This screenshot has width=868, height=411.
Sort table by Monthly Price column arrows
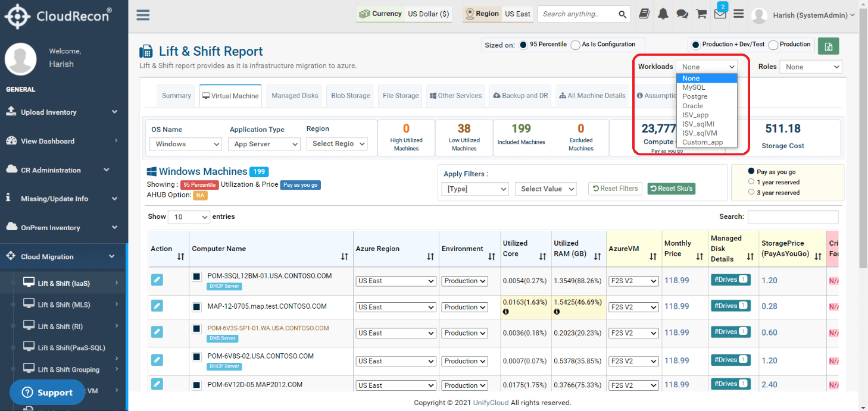point(701,256)
